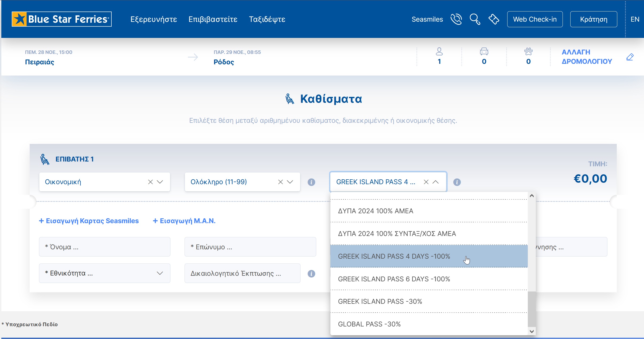Click the Κράτηση booking button
644x339 pixels.
click(594, 19)
